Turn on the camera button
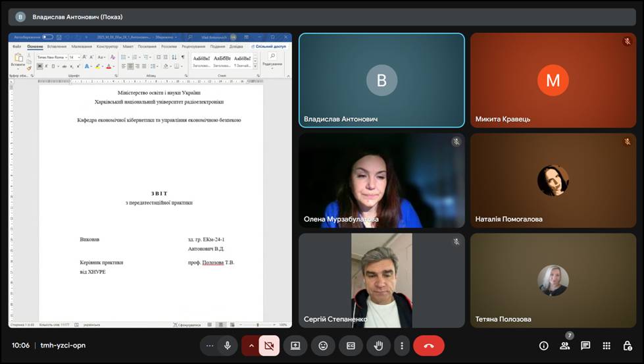The height and width of the screenshot is (364, 644). point(268,346)
